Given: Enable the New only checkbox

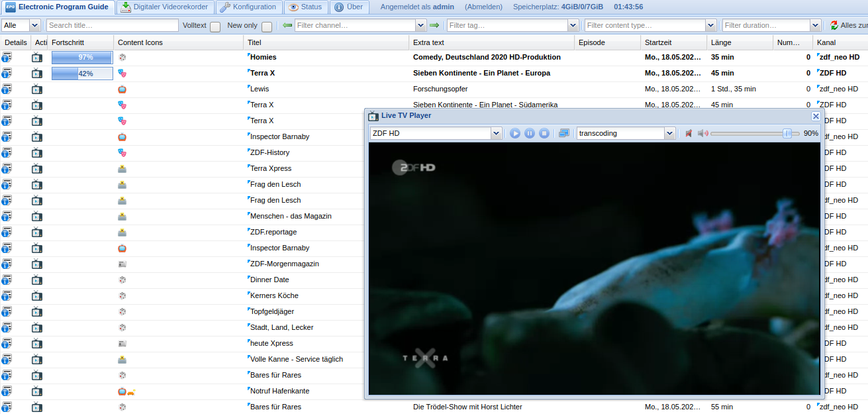Looking at the screenshot, I should click(x=267, y=26).
